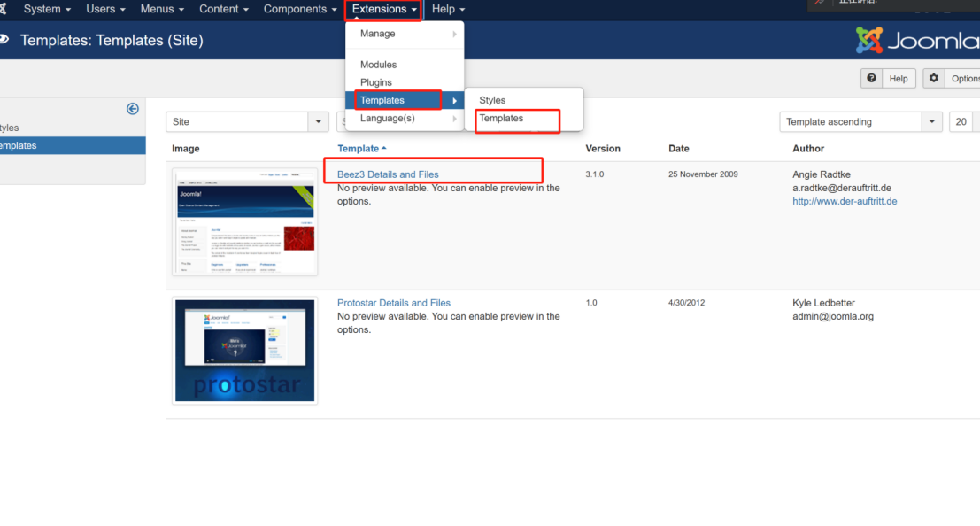Click email a.radtke@derauftritt.de
Viewport: 980px width, 526px height.
click(842, 188)
